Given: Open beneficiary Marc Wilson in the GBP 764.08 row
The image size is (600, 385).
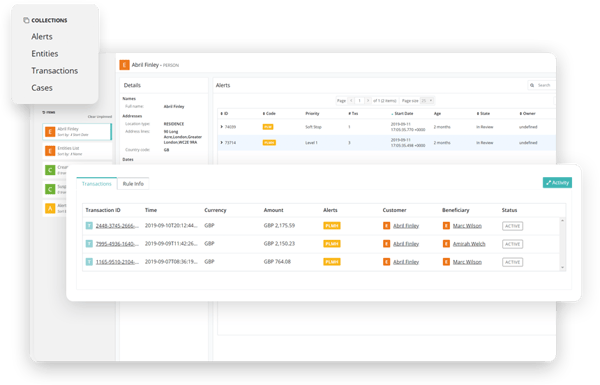Looking at the screenshot, I should click(x=467, y=262).
